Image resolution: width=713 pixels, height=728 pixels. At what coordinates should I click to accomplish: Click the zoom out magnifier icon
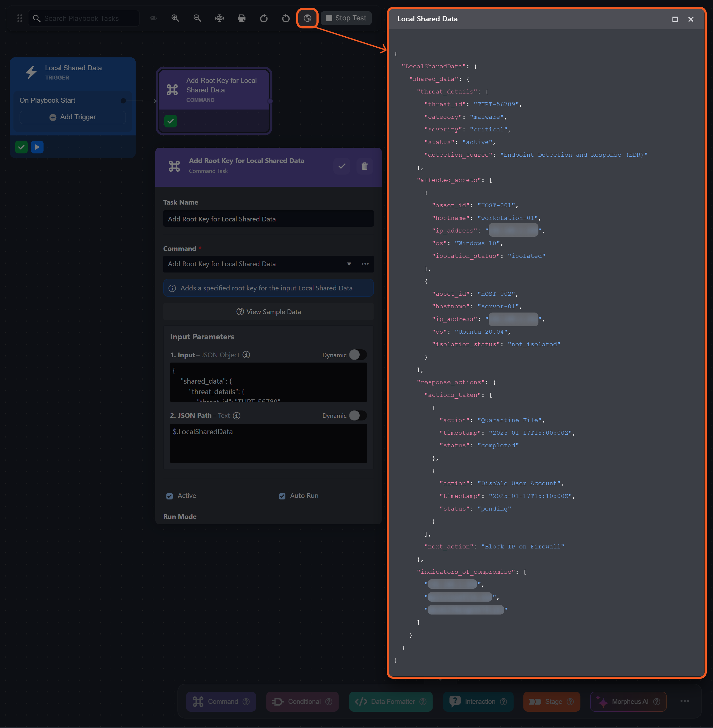197,18
